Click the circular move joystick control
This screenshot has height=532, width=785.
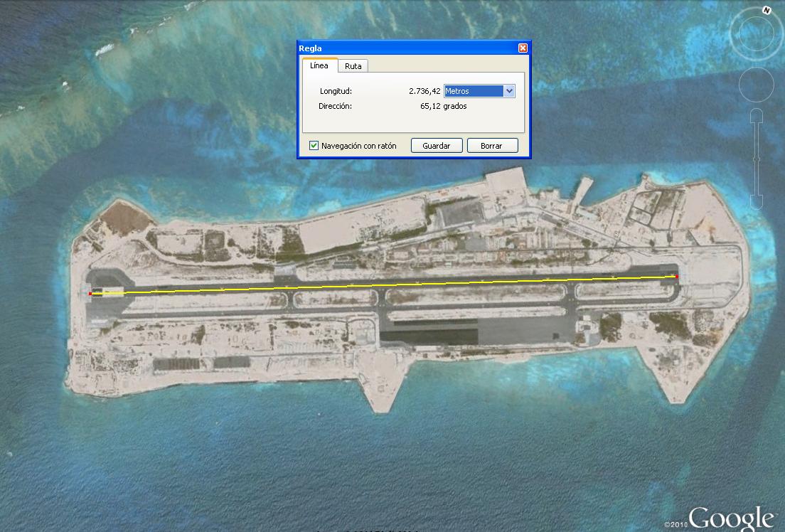point(756,85)
